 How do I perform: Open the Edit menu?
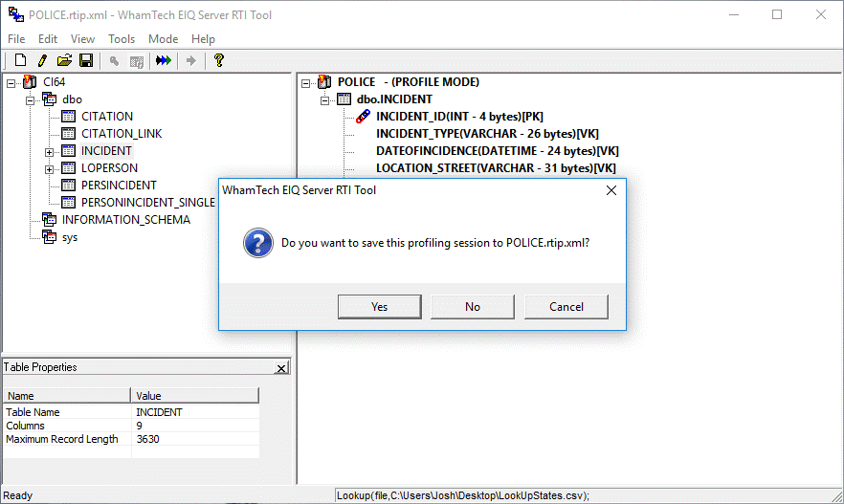[48, 38]
